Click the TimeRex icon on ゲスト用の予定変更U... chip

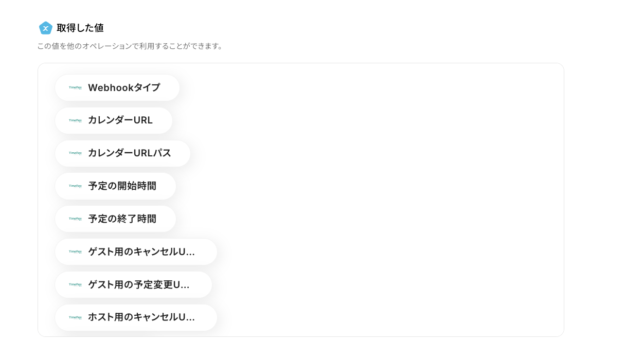coord(75,284)
